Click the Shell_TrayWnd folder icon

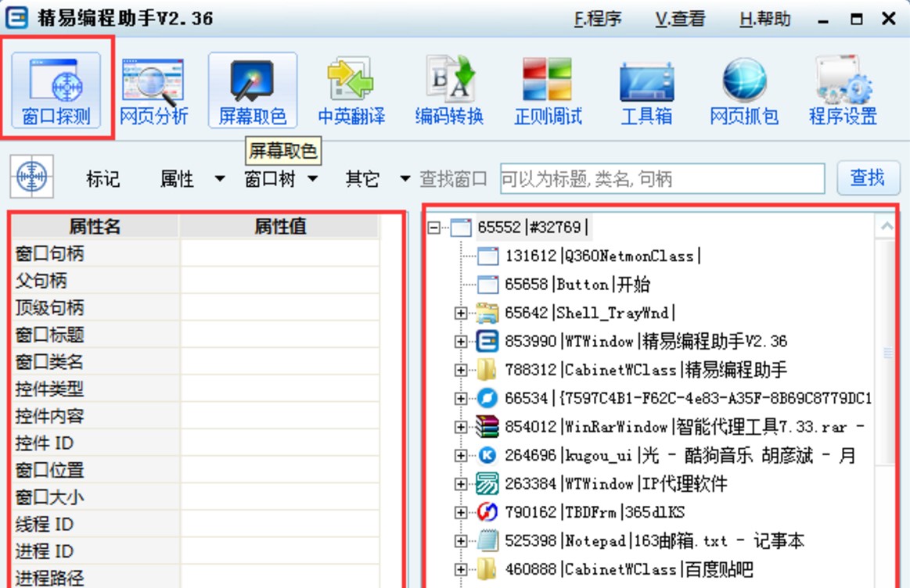[x=487, y=313]
